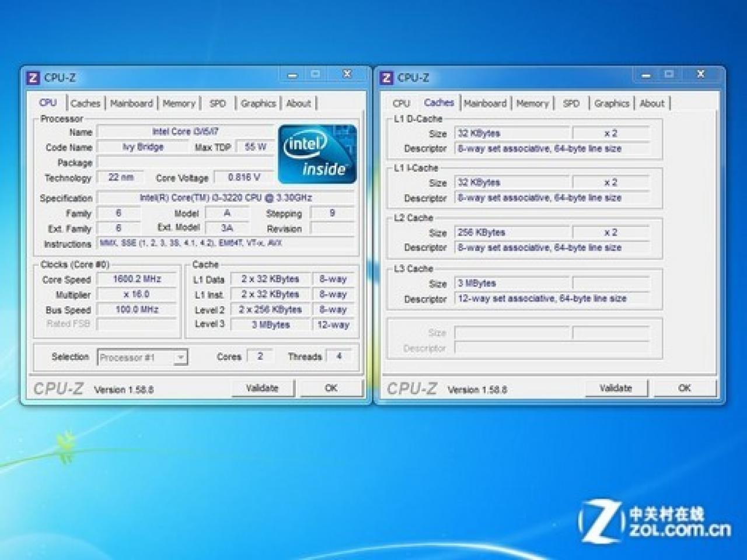The image size is (747, 560).
Task: Click the Level 3 value '3 MBytes' in left window
Action: 270,325
